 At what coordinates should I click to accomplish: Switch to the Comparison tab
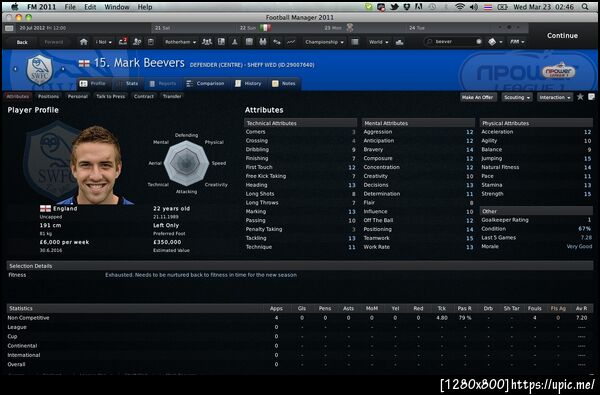click(x=205, y=83)
